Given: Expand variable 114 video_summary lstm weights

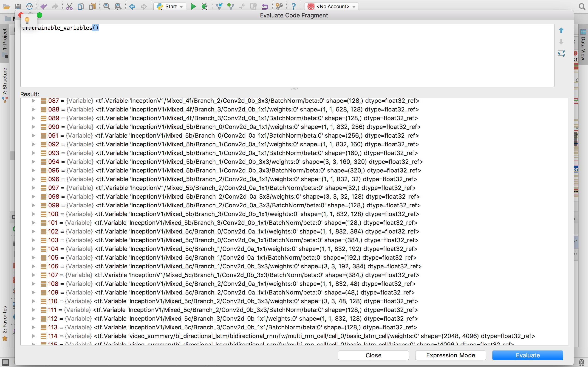Looking at the screenshot, I should (x=34, y=336).
